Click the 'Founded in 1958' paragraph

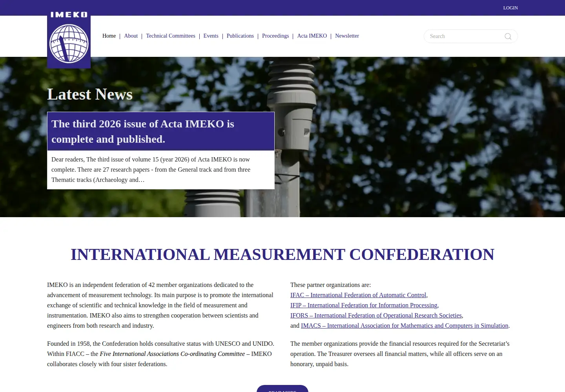[x=161, y=354]
